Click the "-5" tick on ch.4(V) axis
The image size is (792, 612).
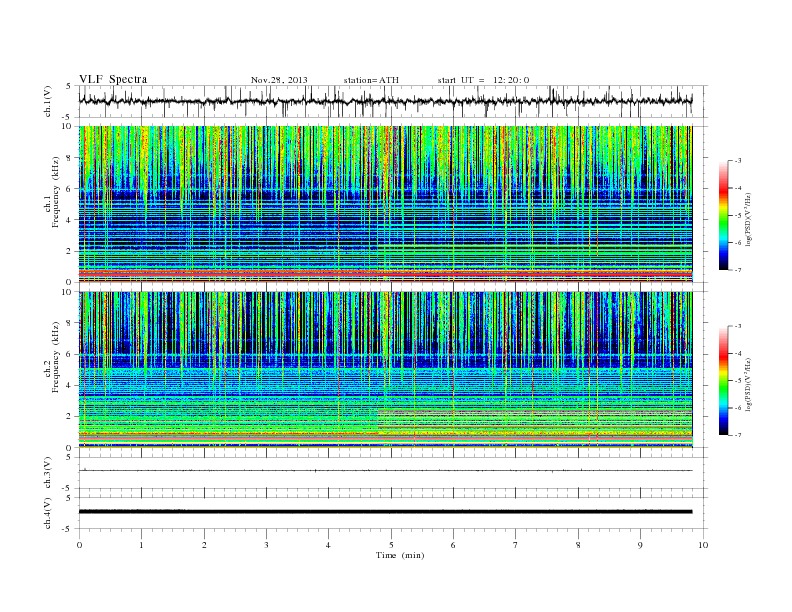[68, 529]
